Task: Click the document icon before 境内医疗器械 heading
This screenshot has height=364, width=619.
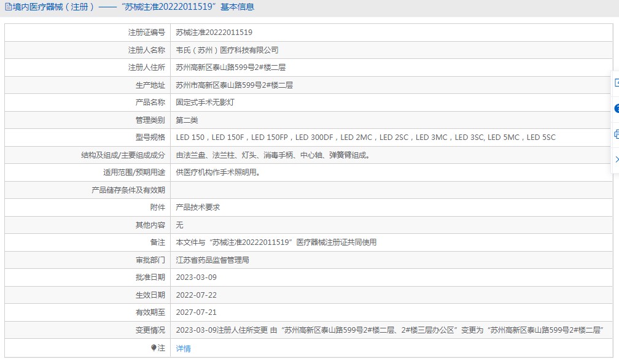Action: pos(8,7)
